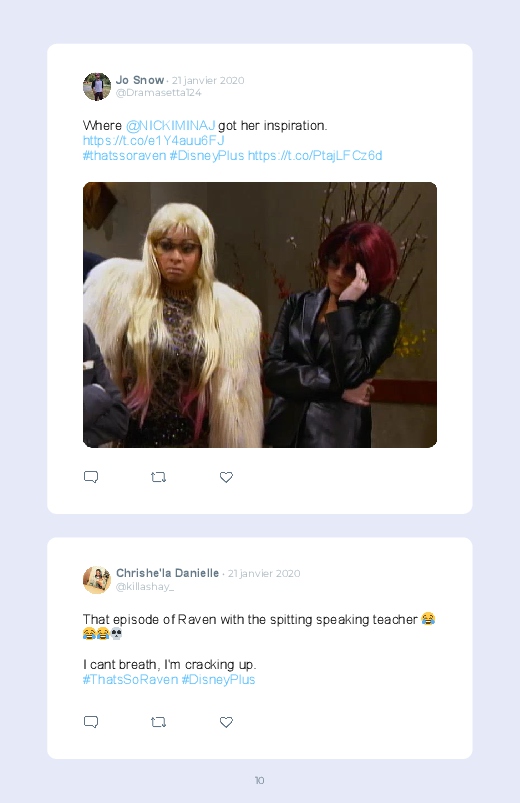Open Chrishe'la Danielle's profile avatar
The height and width of the screenshot is (803, 520).
click(97, 580)
